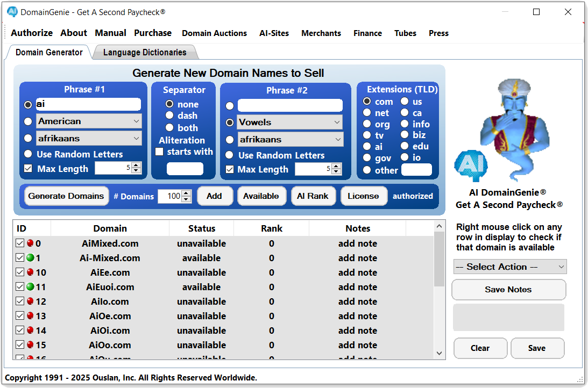This screenshot has height=388, width=588.
Task: Decrease Phrase #2 Max Length value
Action: coord(337,172)
